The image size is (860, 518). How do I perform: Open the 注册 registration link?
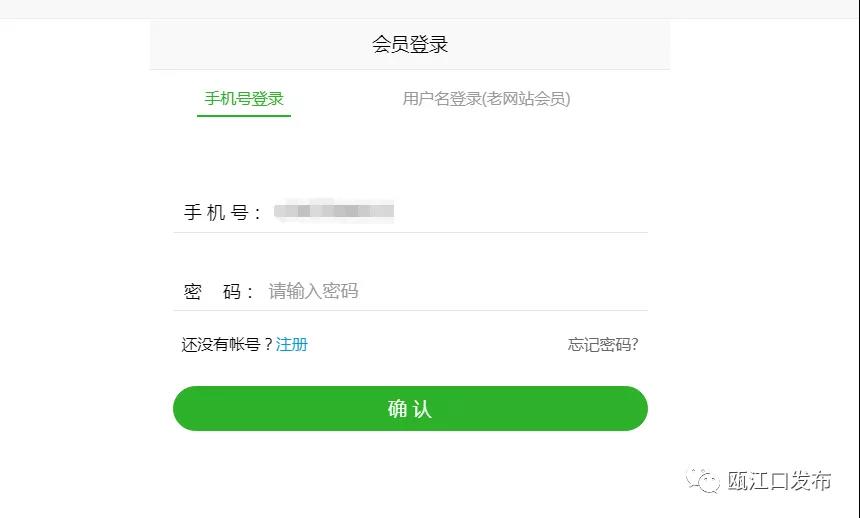coord(292,344)
